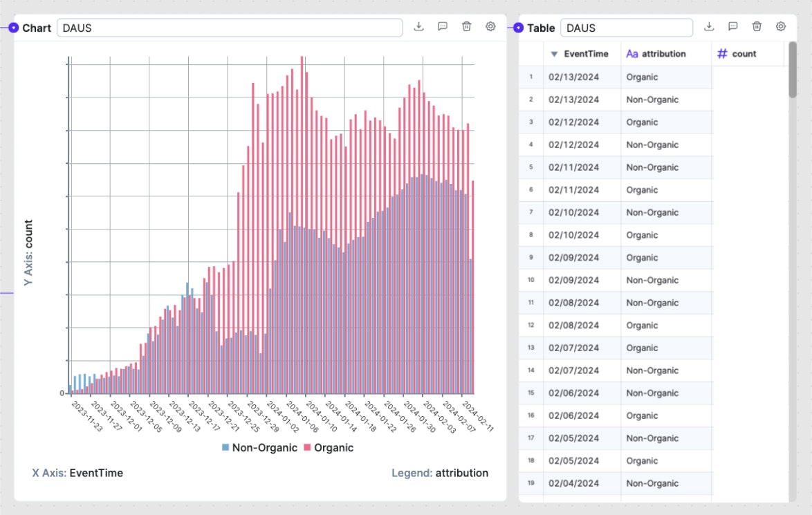Download the DAUS table data
The width and height of the screenshot is (812, 515).
709,26
